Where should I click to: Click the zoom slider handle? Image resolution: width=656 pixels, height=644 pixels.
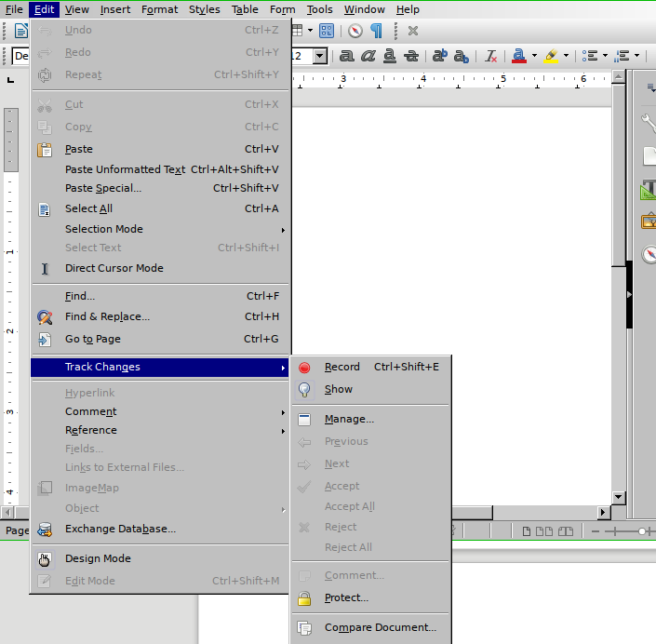(x=642, y=531)
